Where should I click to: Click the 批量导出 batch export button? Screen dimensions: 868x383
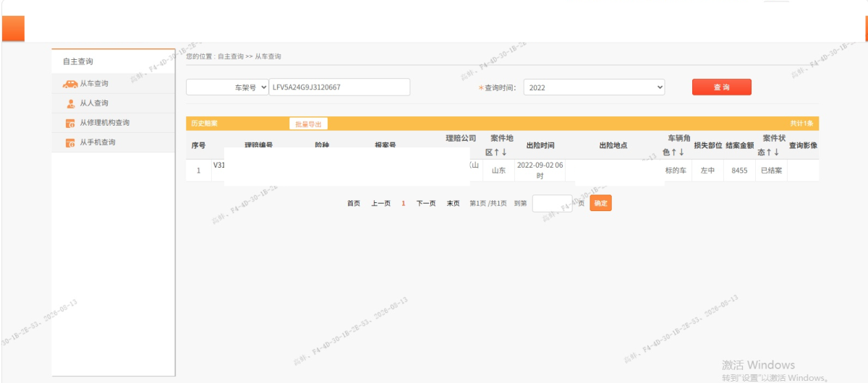[x=308, y=124]
